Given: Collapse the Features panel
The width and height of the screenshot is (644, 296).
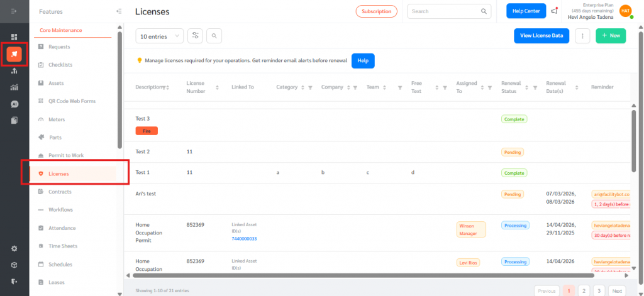Looking at the screenshot, I should (x=119, y=11).
